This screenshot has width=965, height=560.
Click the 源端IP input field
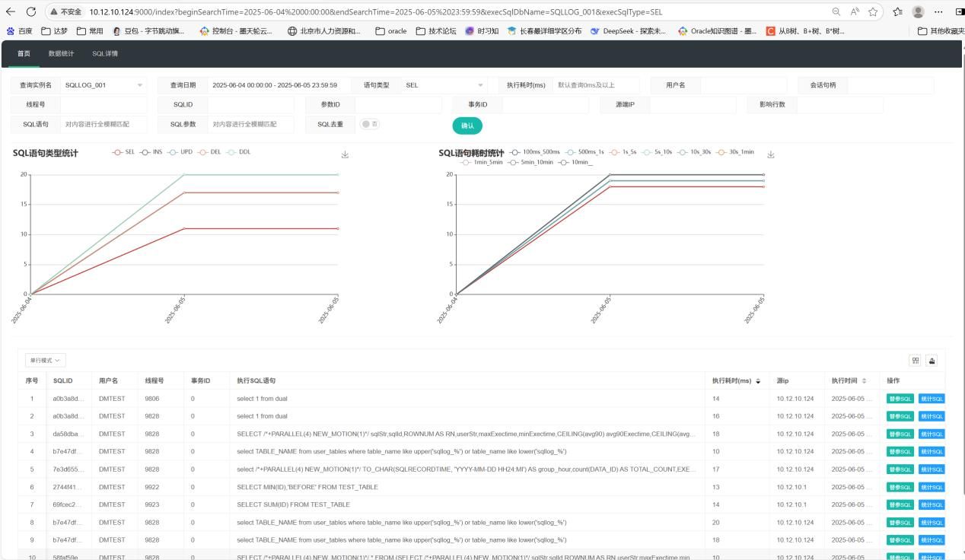(x=693, y=104)
